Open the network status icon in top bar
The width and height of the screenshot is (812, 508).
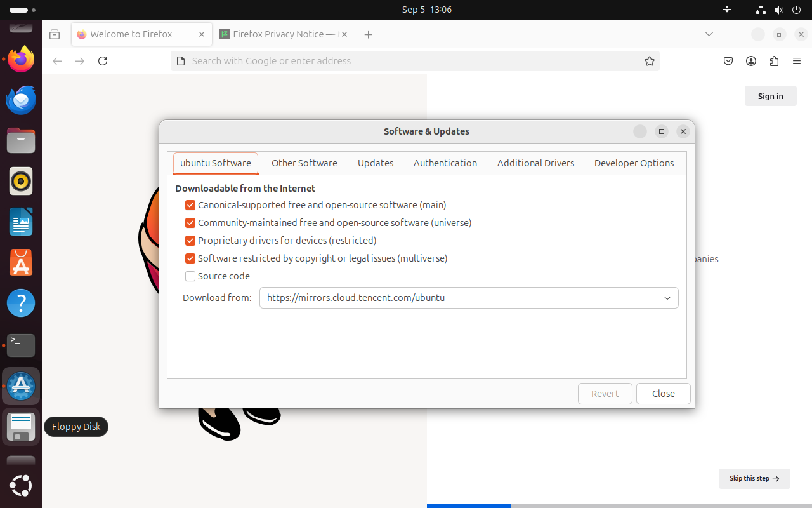pyautogui.click(x=761, y=10)
